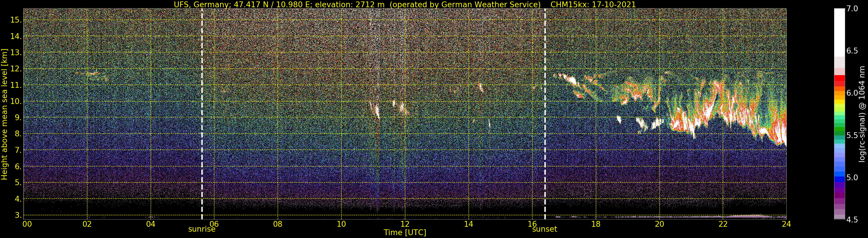The height and width of the screenshot is (238, 868).
Task: Click the 3. km height tick label
Action: click(x=18, y=215)
